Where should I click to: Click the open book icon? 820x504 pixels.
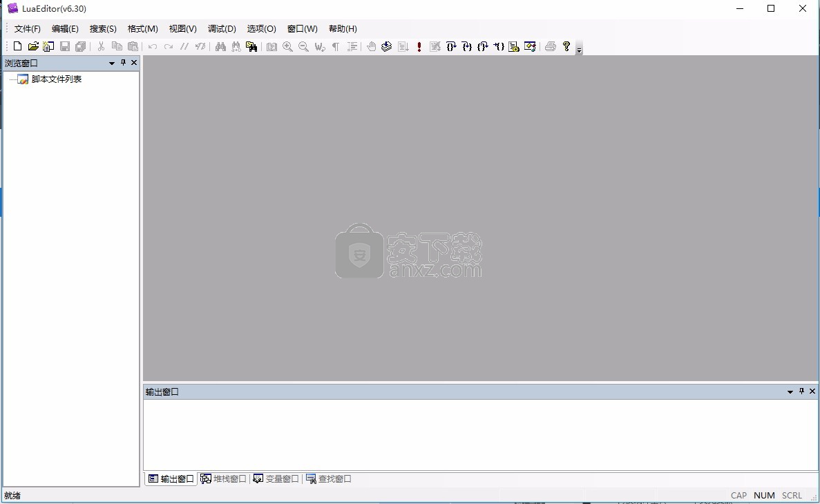coord(272,46)
